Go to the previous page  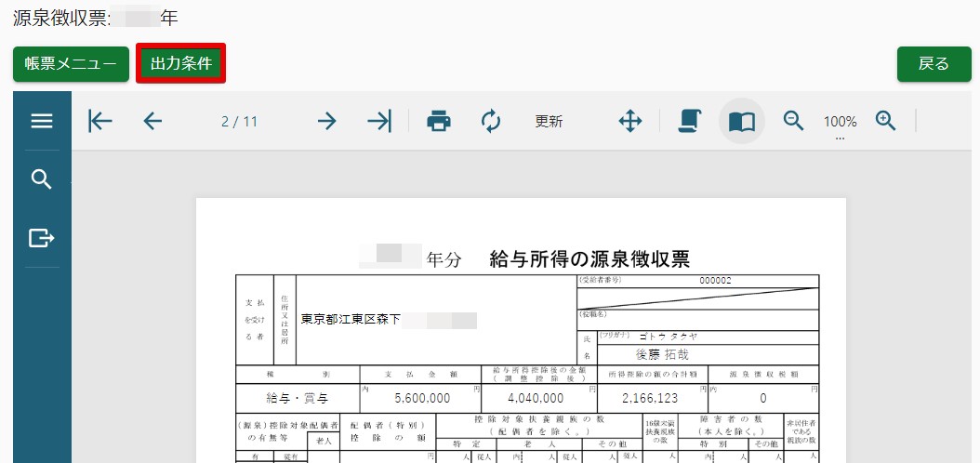(152, 121)
